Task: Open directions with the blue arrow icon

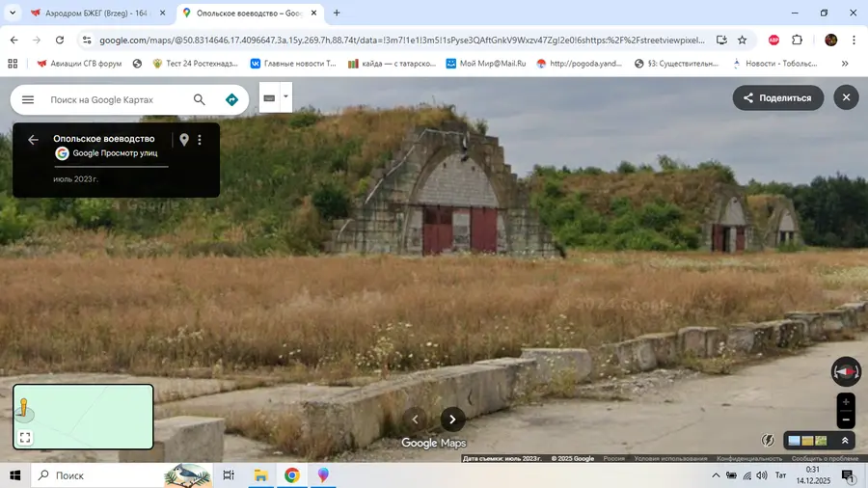Action: point(231,99)
